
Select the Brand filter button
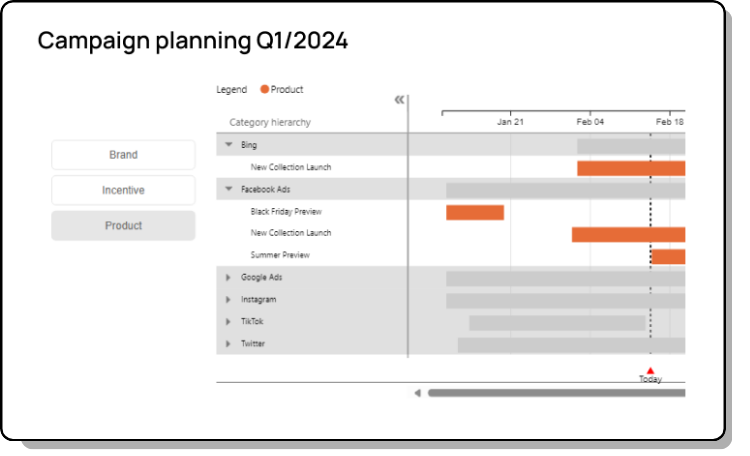tap(123, 155)
